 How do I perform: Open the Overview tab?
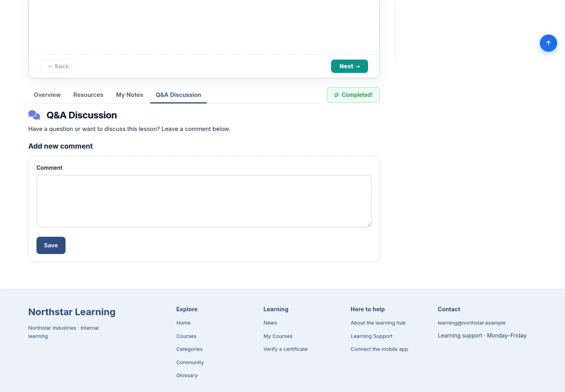coord(47,95)
